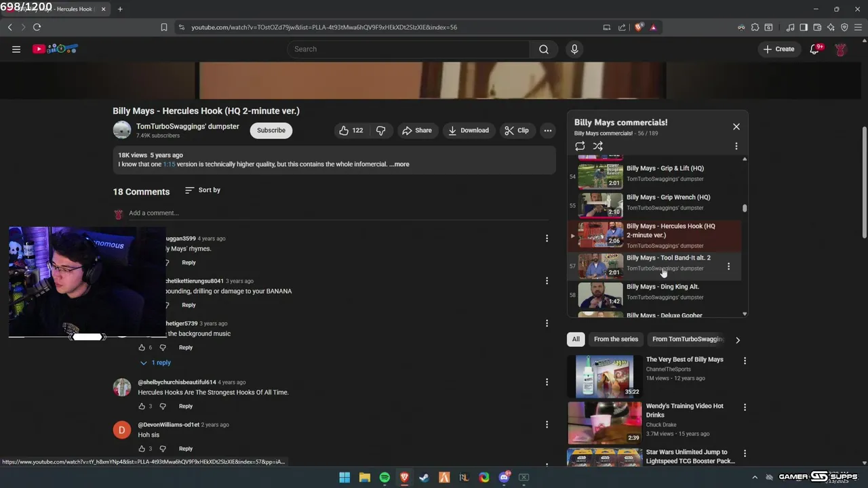
Task: Click Brave Shields icon in address bar
Action: 639,27
